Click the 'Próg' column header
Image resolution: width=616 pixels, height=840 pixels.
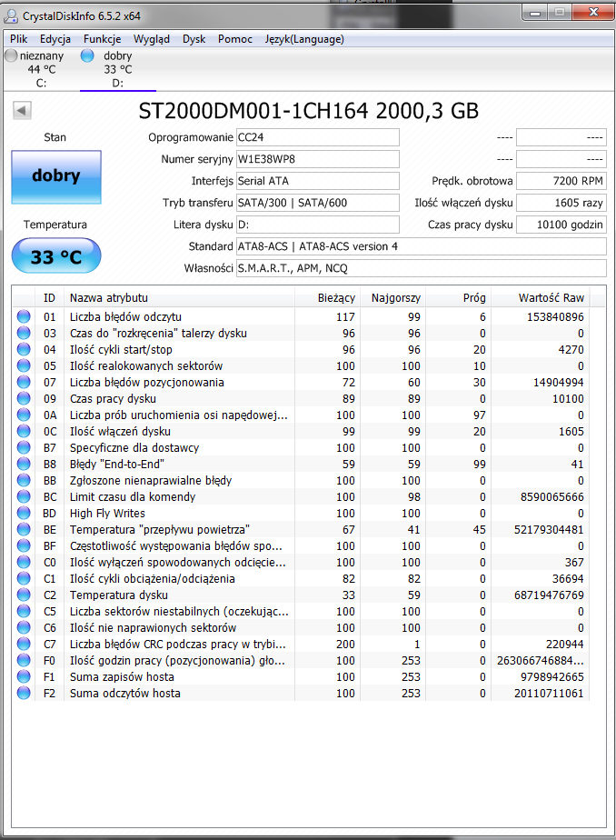pos(458,298)
